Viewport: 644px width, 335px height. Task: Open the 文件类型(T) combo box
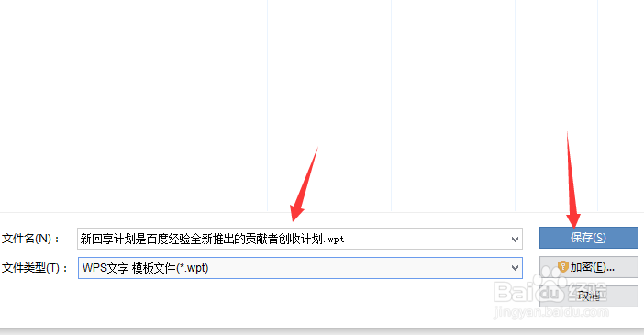click(300, 268)
